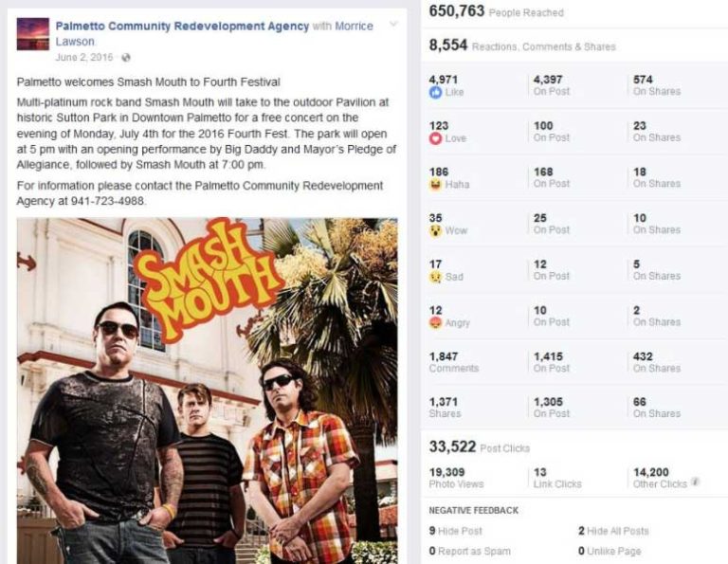This screenshot has width=728, height=564.
Task: Click the 9 Hide Post feedback entry
Action: pos(455,531)
